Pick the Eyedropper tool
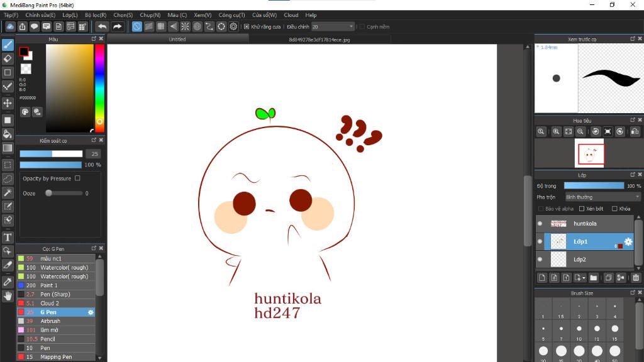 [x=8, y=282]
